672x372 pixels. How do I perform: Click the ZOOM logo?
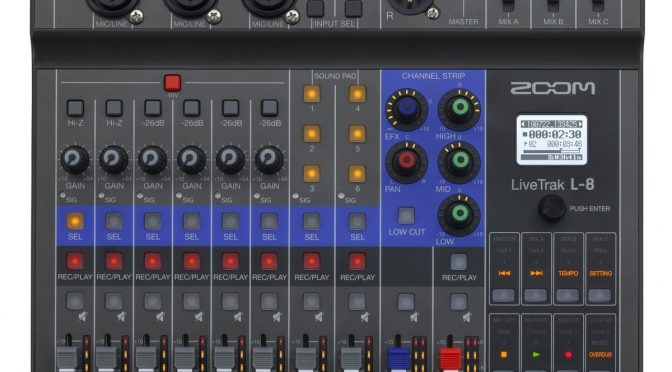pyautogui.click(x=553, y=88)
